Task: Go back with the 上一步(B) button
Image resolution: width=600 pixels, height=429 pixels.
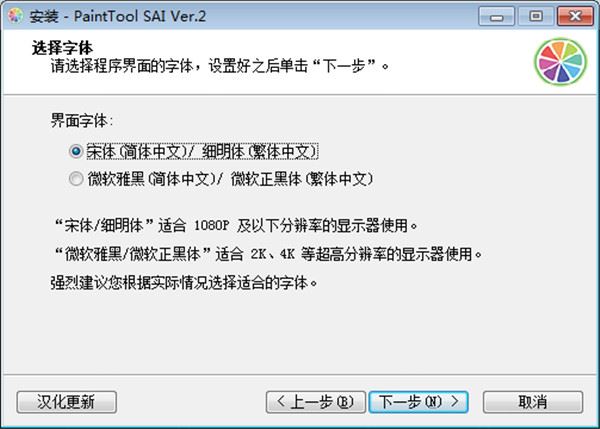Action: coord(315,402)
